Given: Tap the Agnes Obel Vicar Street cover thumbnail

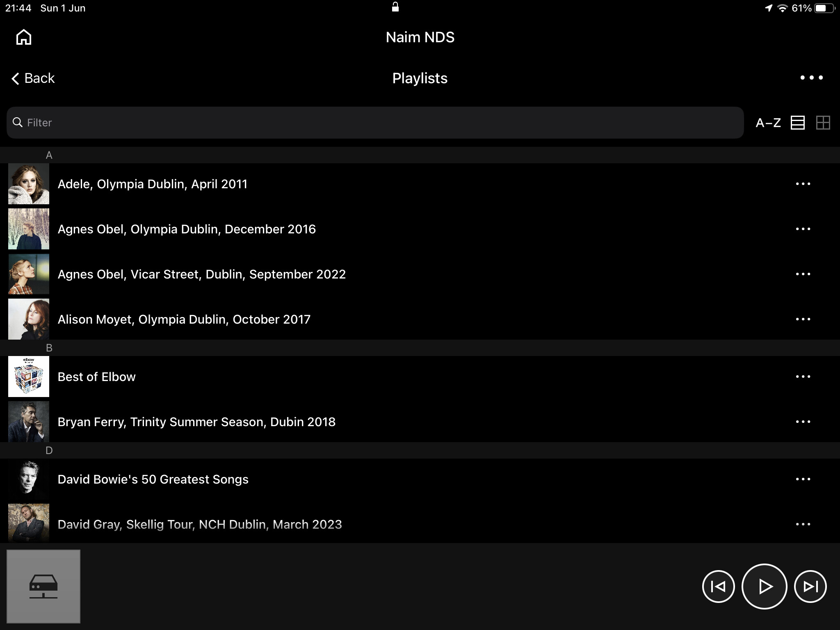Looking at the screenshot, I should (29, 274).
